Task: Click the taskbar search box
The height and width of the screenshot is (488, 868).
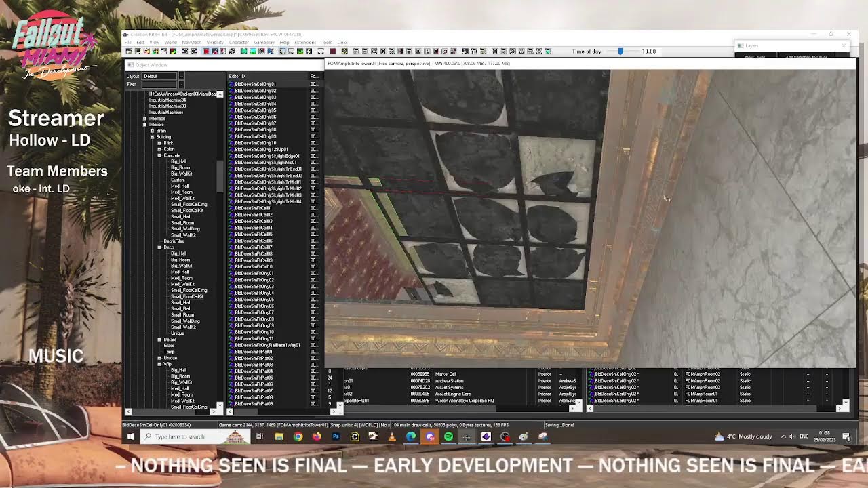Action: pos(195,436)
